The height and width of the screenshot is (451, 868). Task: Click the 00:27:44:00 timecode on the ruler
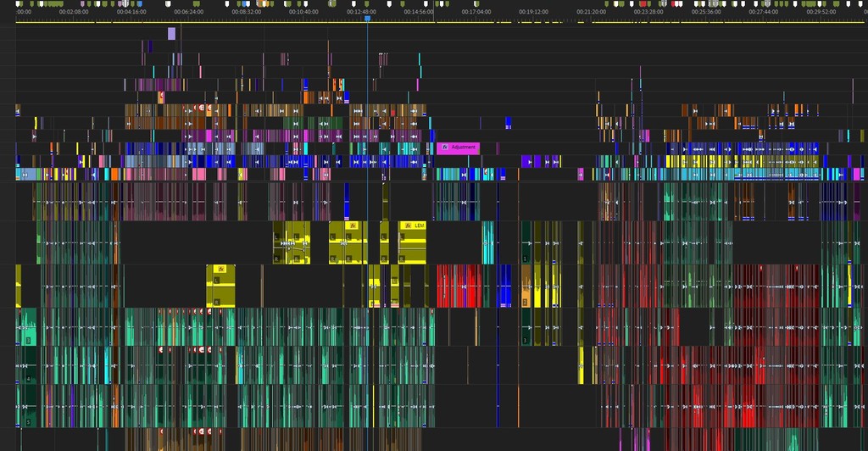(764, 12)
